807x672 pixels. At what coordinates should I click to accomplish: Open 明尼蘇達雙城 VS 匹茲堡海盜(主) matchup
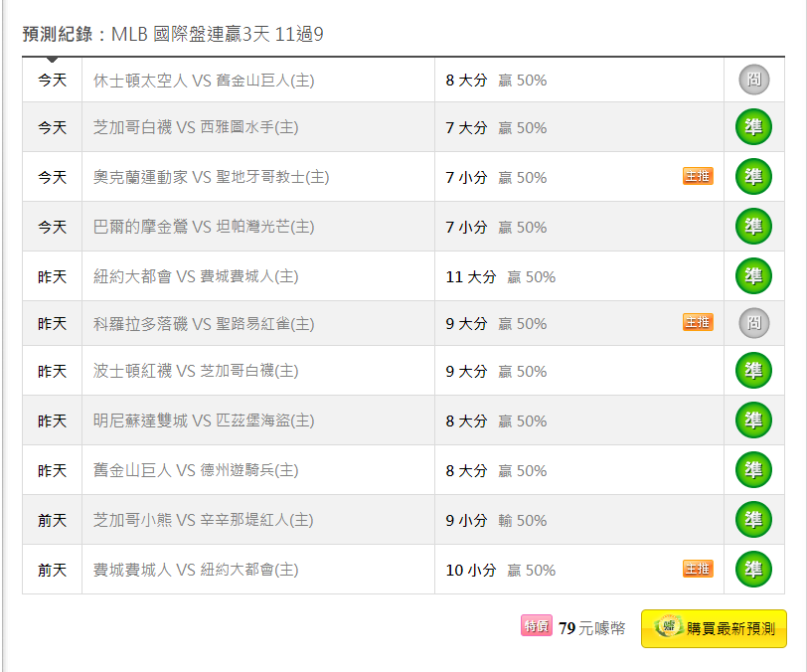click(204, 420)
